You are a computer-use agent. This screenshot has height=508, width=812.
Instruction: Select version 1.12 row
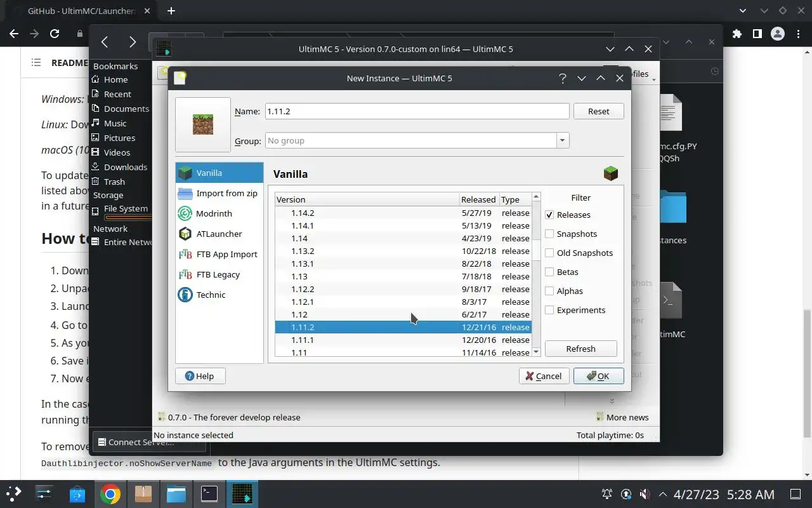[x=403, y=314]
